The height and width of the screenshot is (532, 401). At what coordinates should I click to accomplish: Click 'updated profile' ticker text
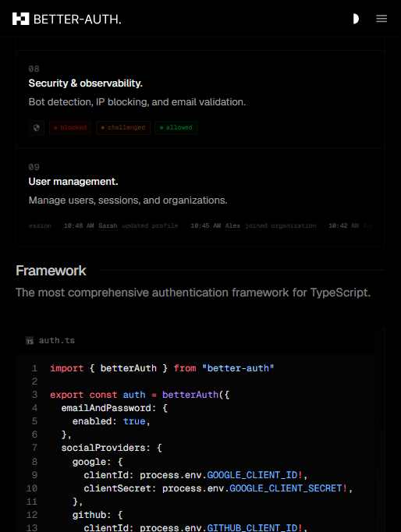pos(150,225)
